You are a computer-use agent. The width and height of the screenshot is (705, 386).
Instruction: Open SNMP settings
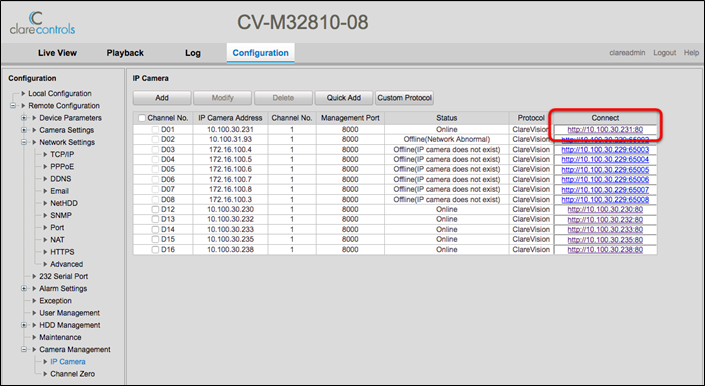point(61,215)
